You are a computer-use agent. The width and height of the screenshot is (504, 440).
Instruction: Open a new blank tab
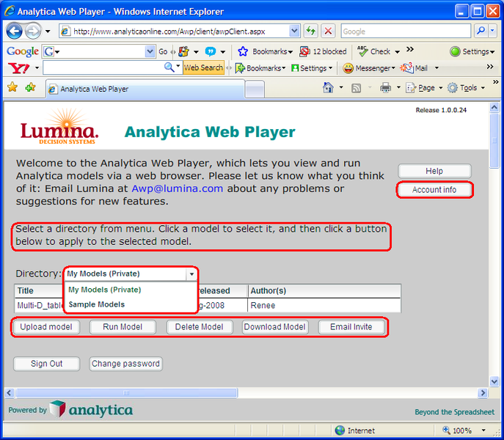(x=255, y=89)
